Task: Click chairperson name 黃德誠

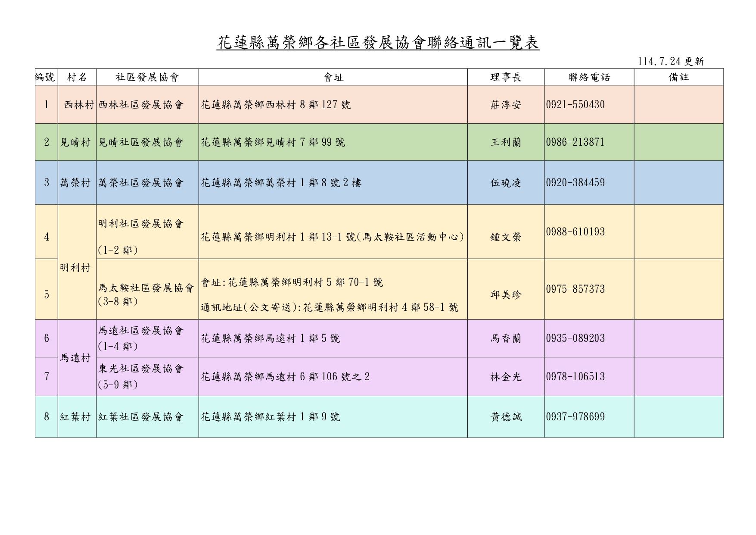Action: click(x=506, y=417)
